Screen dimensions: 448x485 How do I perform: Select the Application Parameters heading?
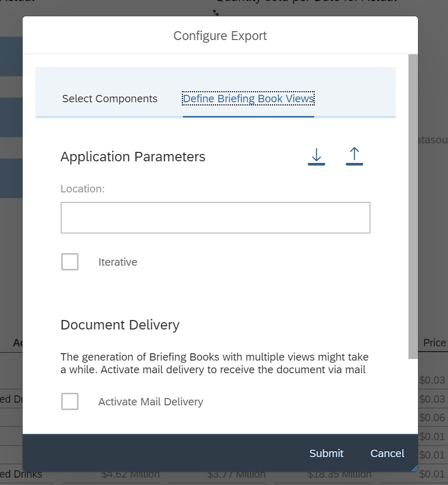click(133, 157)
